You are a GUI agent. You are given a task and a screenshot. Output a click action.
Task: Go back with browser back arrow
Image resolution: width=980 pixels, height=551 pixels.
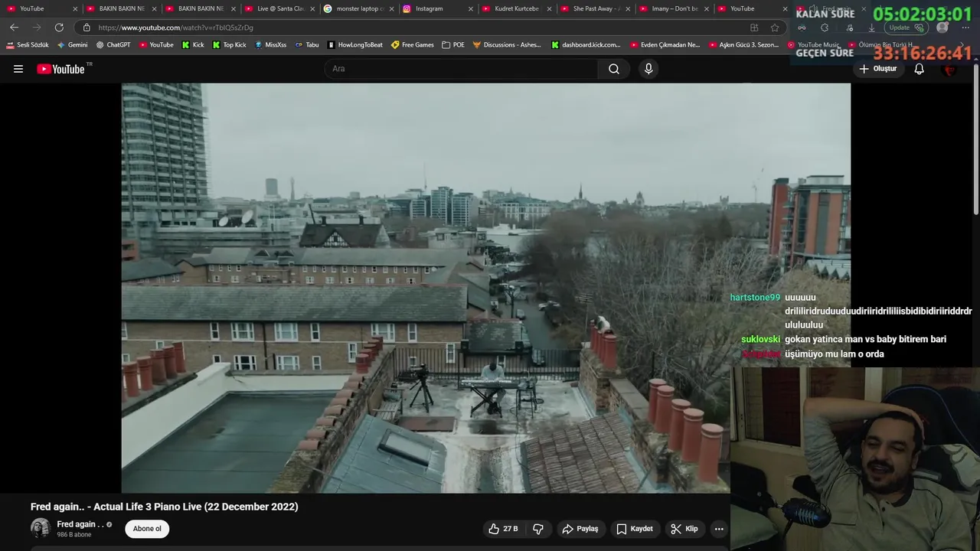click(14, 28)
